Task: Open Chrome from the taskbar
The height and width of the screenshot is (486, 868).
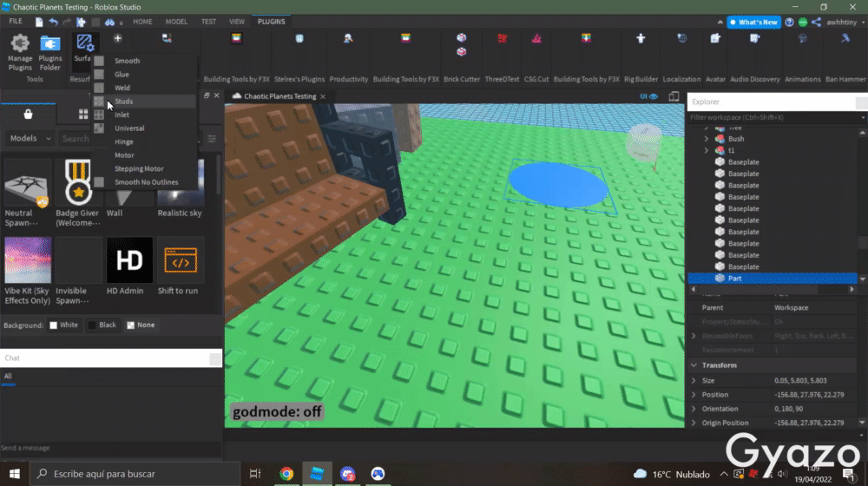Action: coord(286,474)
